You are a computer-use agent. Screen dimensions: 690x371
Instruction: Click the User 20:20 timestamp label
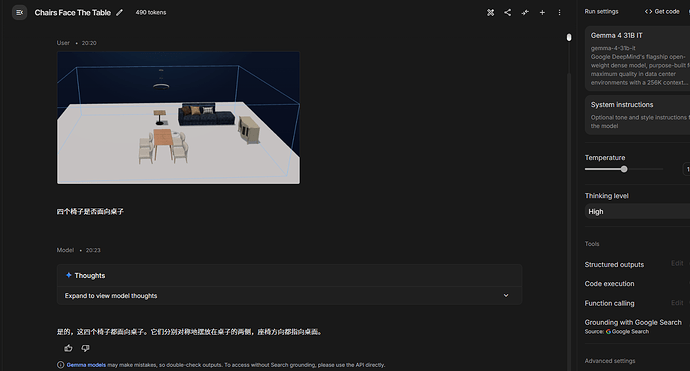coord(77,43)
